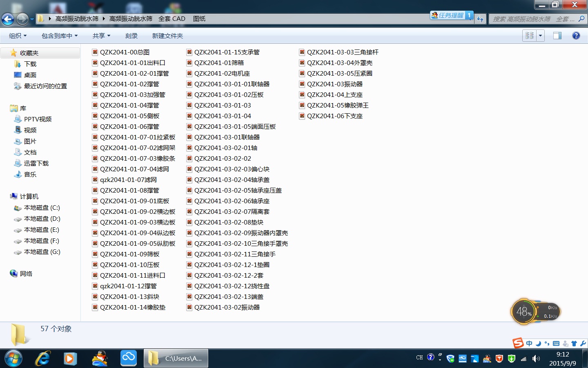Click the Windows Start button

coord(13,359)
